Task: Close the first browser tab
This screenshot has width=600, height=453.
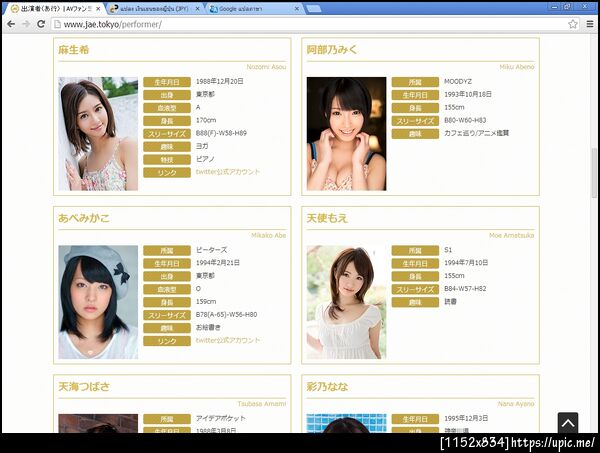Action: click(x=98, y=8)
